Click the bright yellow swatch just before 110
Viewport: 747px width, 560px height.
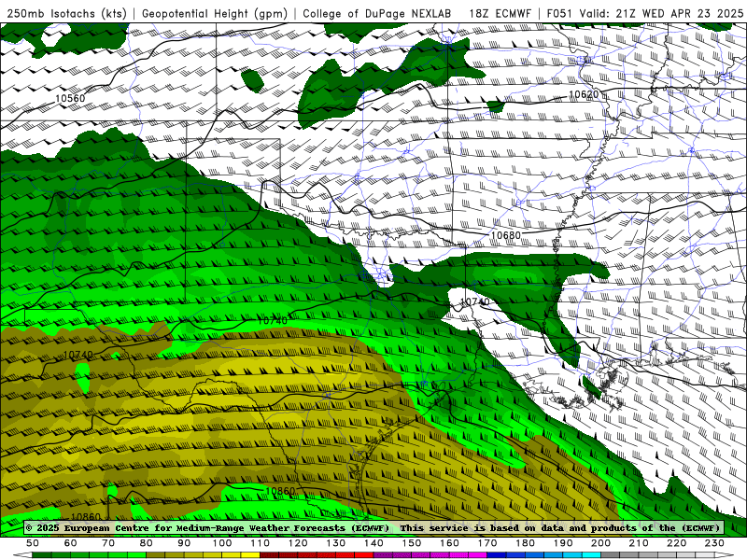250,555
